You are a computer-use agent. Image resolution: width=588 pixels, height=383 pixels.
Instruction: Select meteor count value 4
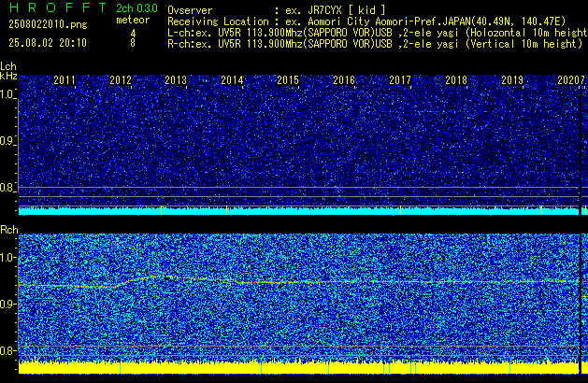pyautogui.click(x=133, y=34)
